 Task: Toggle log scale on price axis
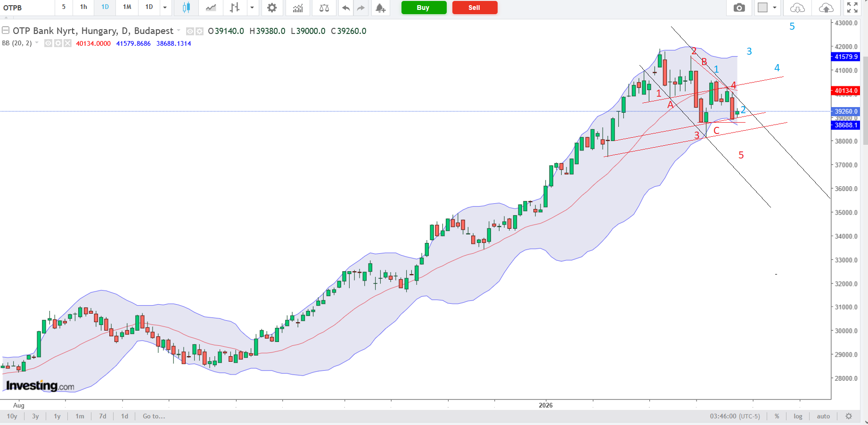coord(798,416)
